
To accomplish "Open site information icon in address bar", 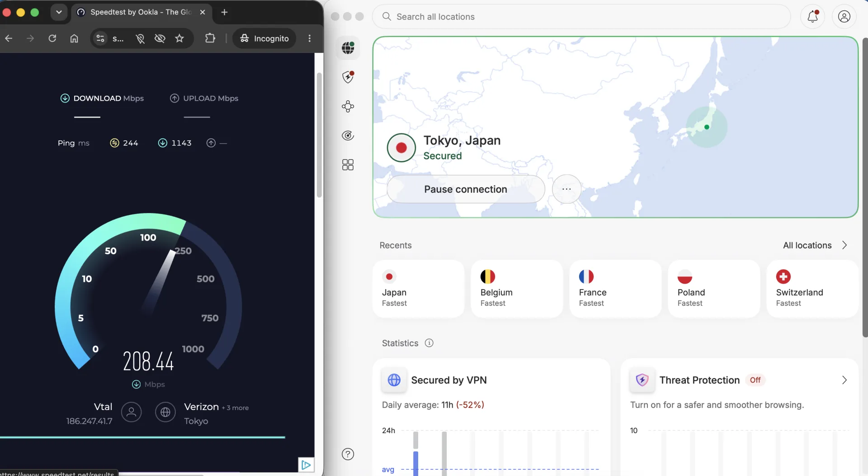I will click(100, 38).
